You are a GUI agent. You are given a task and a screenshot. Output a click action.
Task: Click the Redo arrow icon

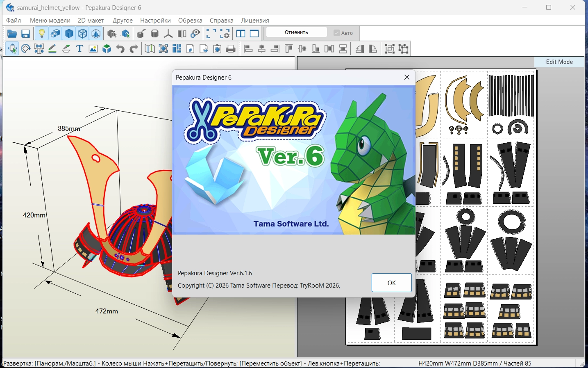[x=134, y=49]
